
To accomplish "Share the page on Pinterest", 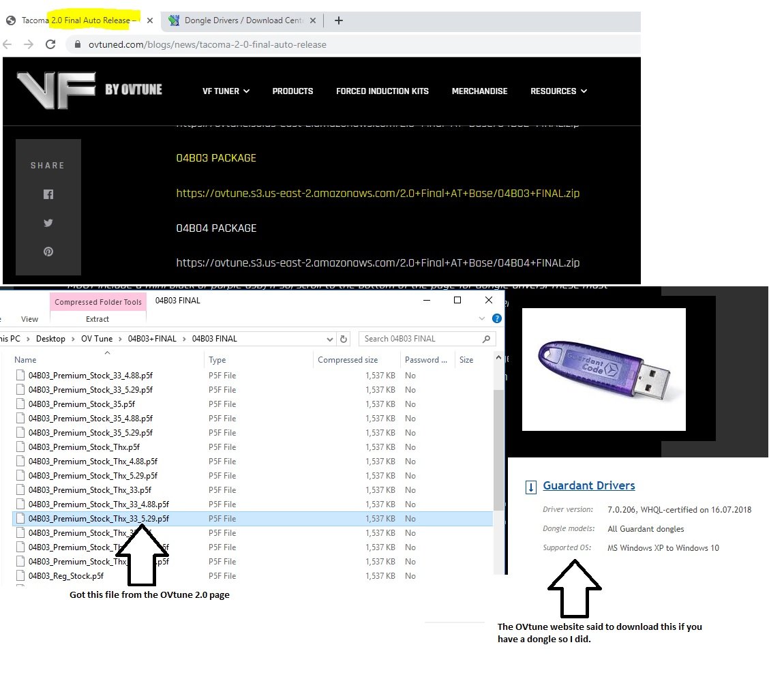I will [x=48, y=252].
